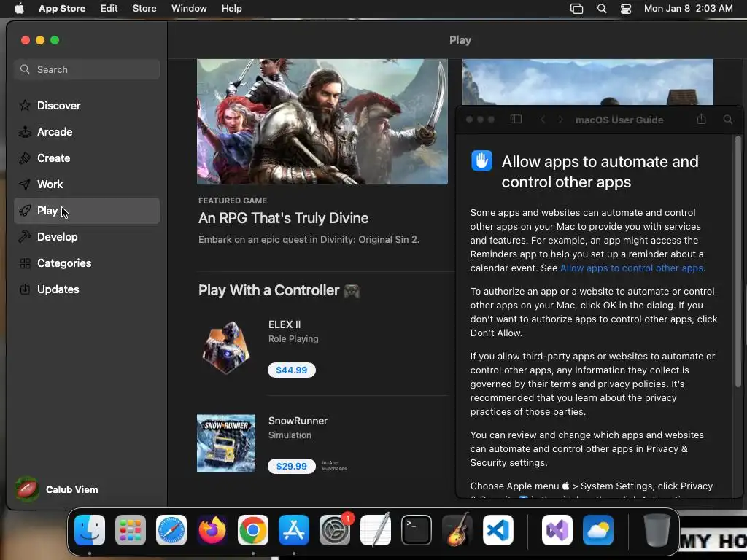Buy ELEX II for $44.99
Viewport: 747px width, 560px height.
292,370
